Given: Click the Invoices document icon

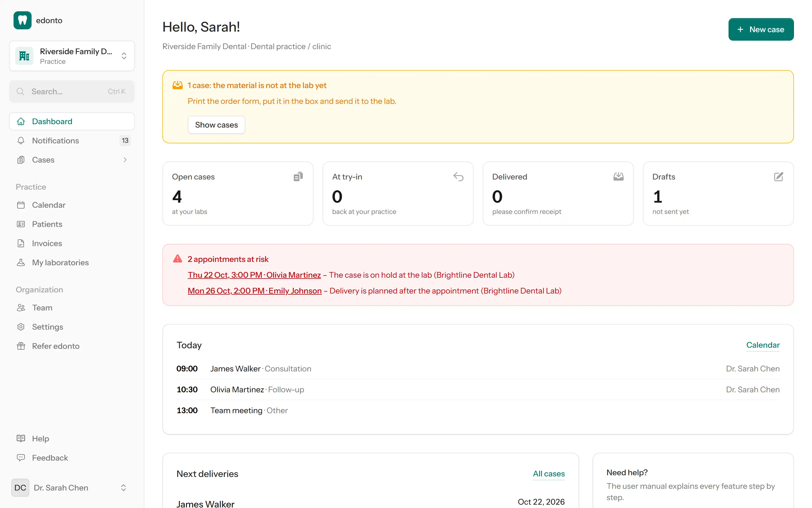Looking at the screenshot, I should 21,243.
